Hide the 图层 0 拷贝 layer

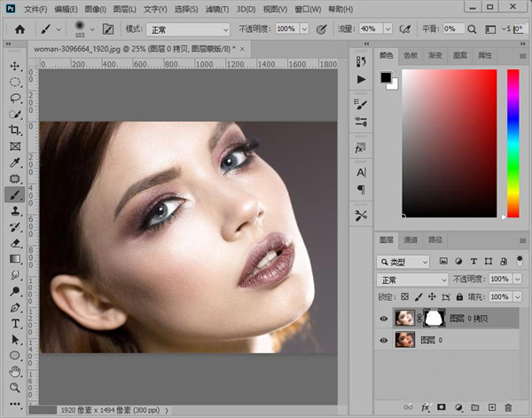coord(384,318)
